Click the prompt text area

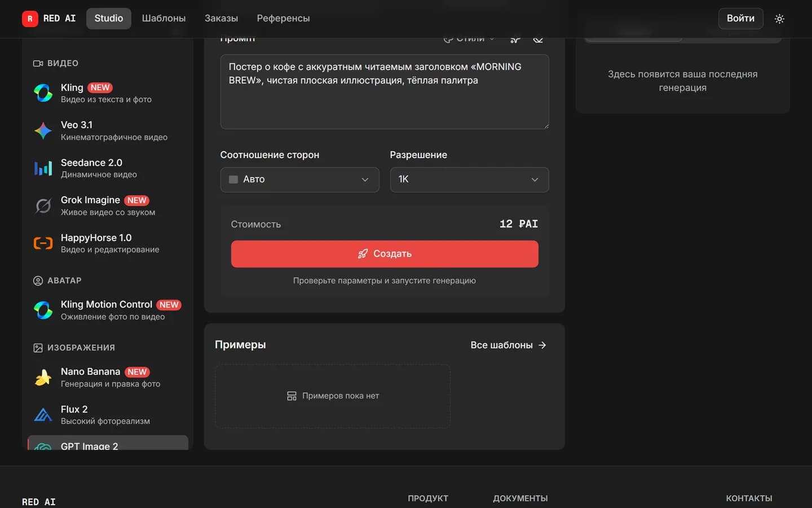point(385,91)
